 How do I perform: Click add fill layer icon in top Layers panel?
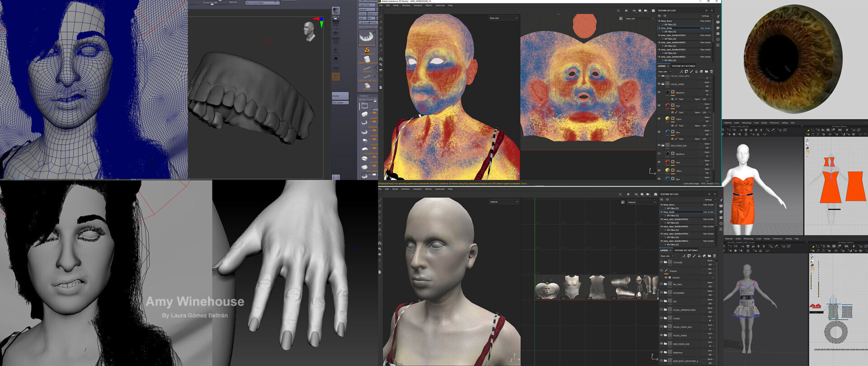click(696, 71)
